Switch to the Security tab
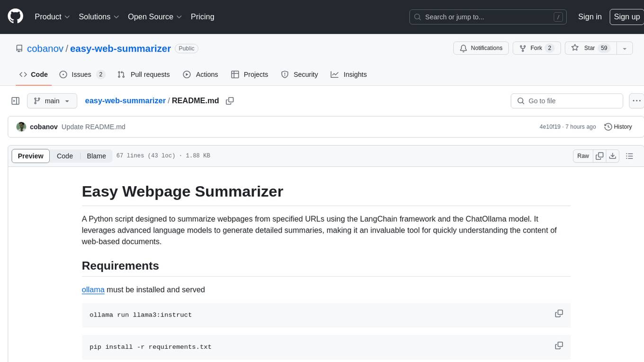This screenshot has height=362, width=644. coord(299,74)
